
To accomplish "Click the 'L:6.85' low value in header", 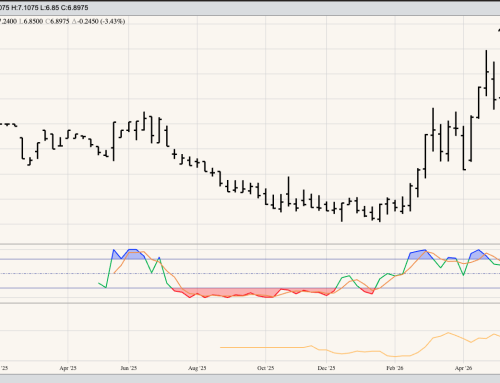I will click(x=50, y=7).
